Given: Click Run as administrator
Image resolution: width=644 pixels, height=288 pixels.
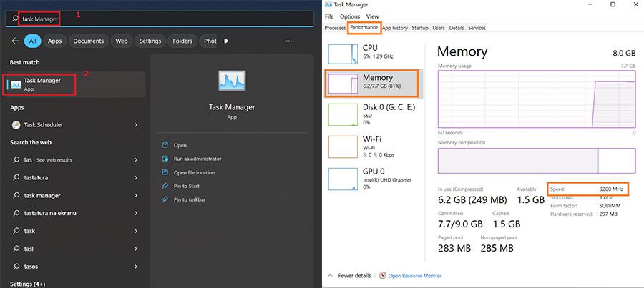Looking at the screenshot, I should pos(197,159).
